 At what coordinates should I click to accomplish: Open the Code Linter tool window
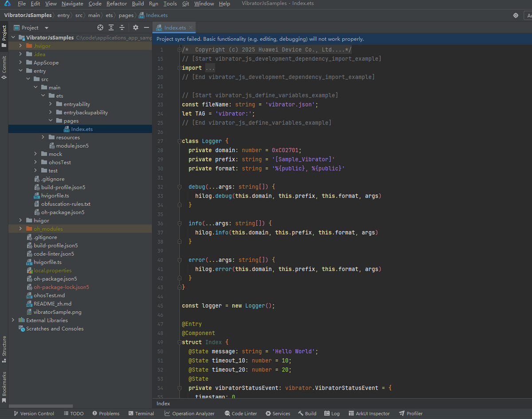tap(241, 413)
